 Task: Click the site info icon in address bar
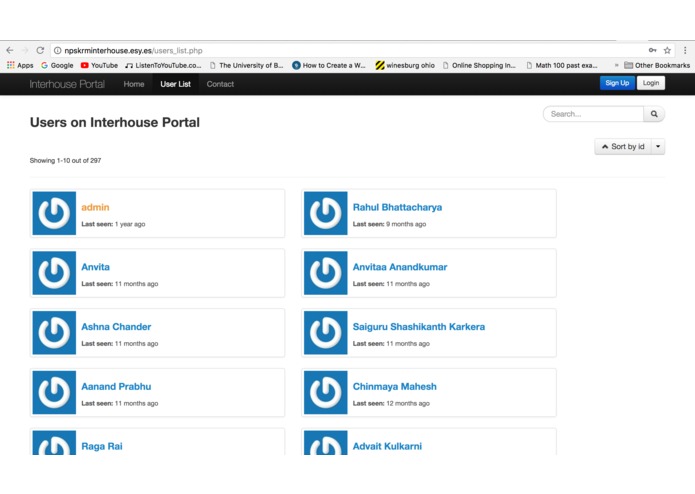click(58, 51)
